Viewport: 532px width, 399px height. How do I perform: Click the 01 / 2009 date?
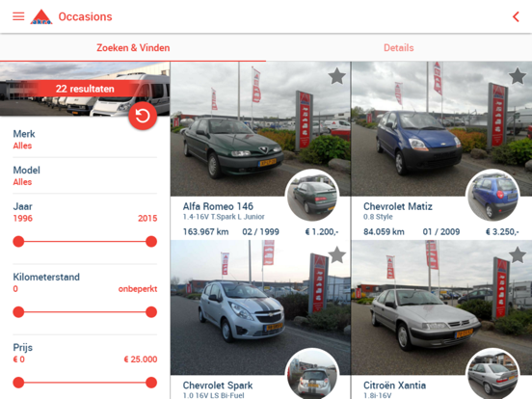pos(441,231)
